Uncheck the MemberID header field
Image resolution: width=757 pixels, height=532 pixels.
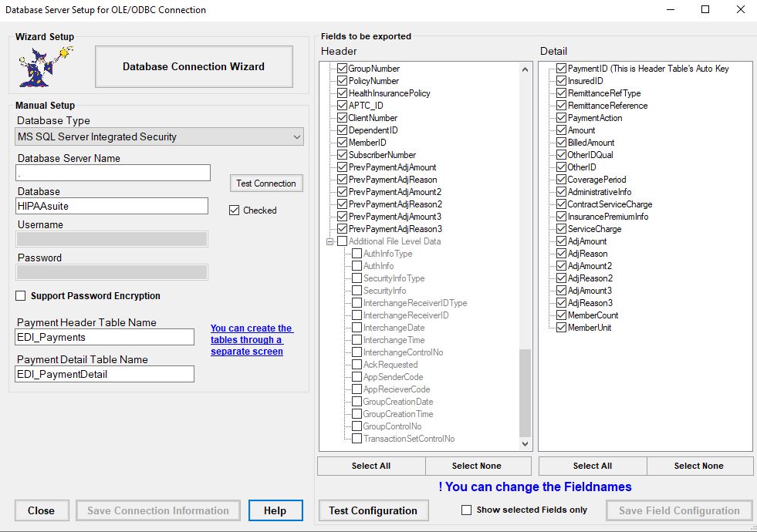(x=343, y=143)
